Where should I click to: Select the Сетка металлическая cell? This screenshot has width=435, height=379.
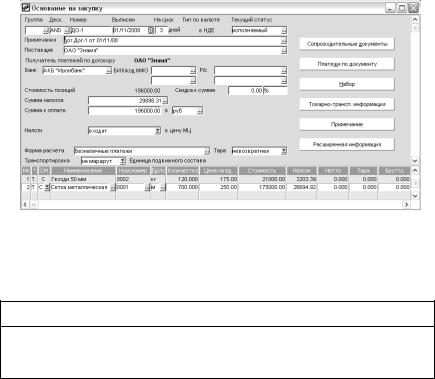tap(79, 187)
